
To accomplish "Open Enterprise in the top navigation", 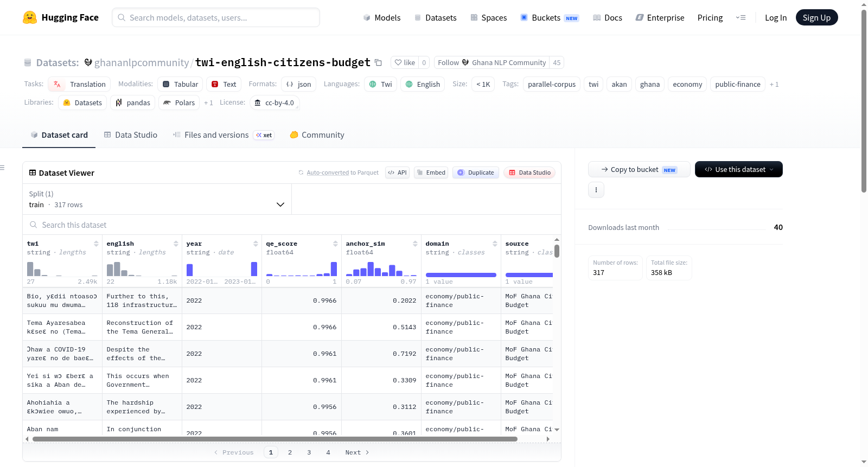I will tap(660, 17).
